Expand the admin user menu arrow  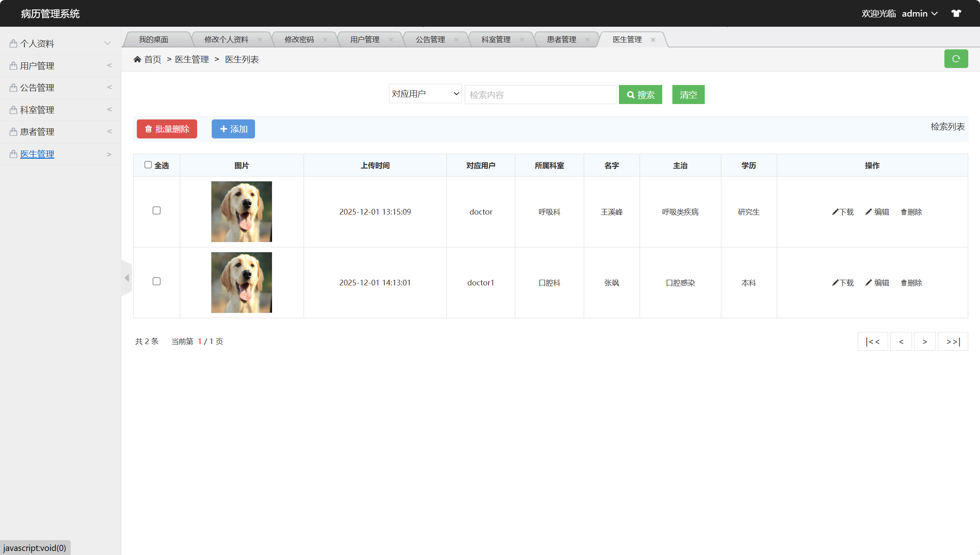pos(934,14)
